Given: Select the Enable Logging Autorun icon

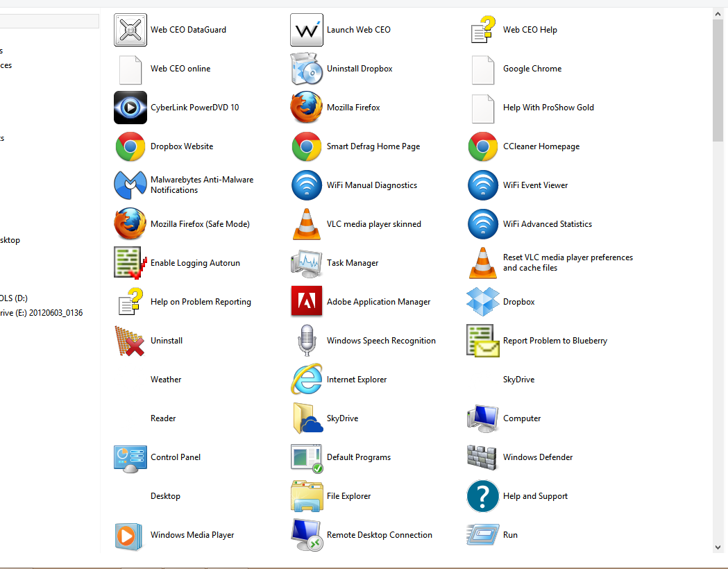Looking at the screenshot, I should (x=130, y=263).
